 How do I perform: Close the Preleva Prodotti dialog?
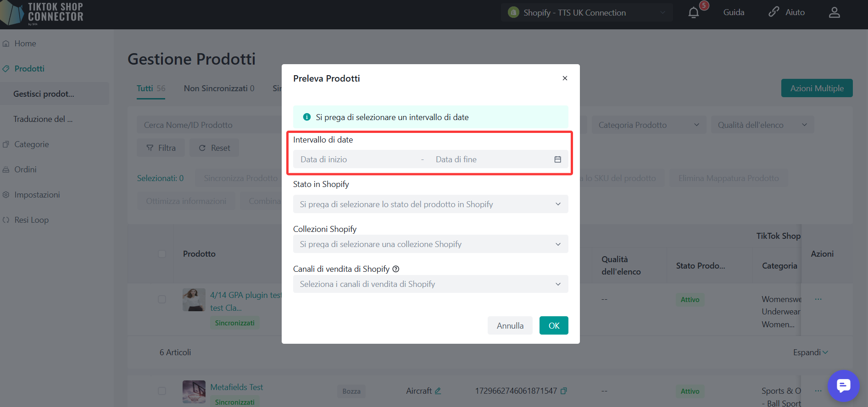point(565,78)
